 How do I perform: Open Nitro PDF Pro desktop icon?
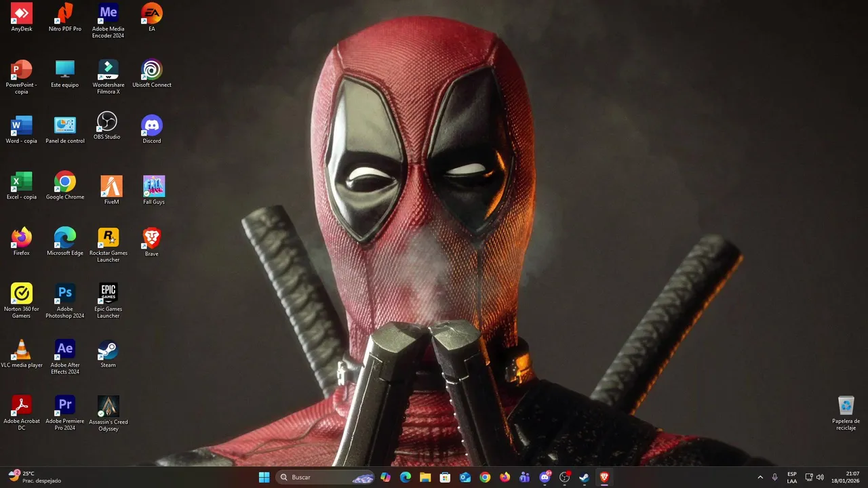tap(65, 18)
